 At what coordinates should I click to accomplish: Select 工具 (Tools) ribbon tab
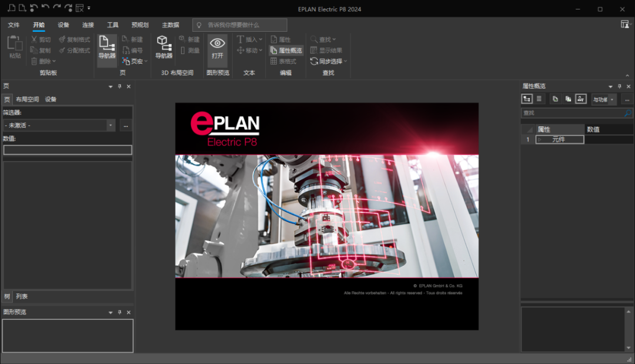click(112, 25)
